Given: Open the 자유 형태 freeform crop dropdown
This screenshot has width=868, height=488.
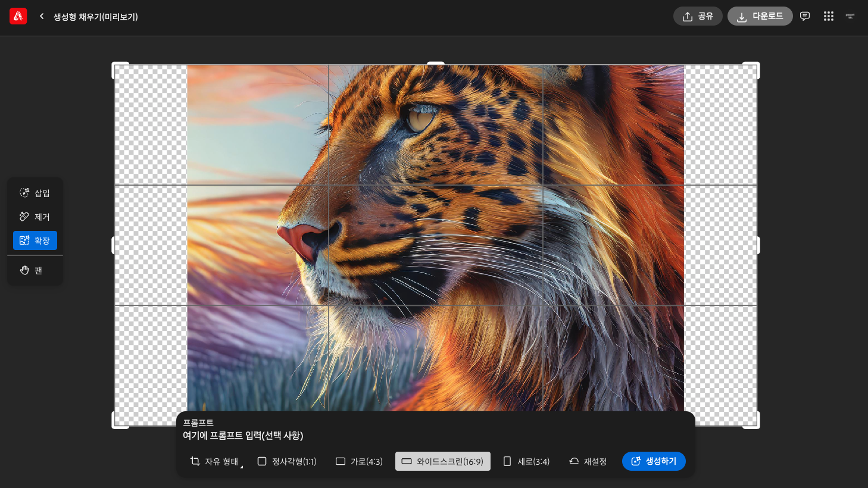Looking at the screenshot, I should 216,461.
